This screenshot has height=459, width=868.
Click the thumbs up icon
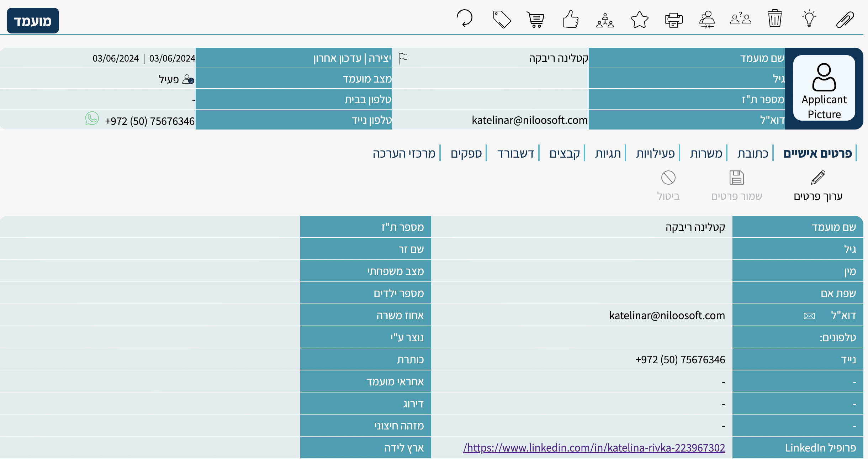pos(571,19)
